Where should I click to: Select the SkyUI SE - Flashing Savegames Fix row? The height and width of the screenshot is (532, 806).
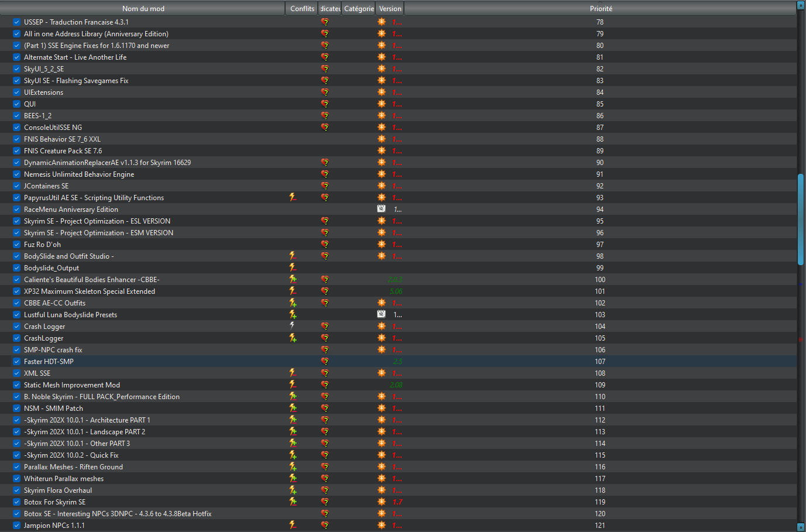click(398, 80)
